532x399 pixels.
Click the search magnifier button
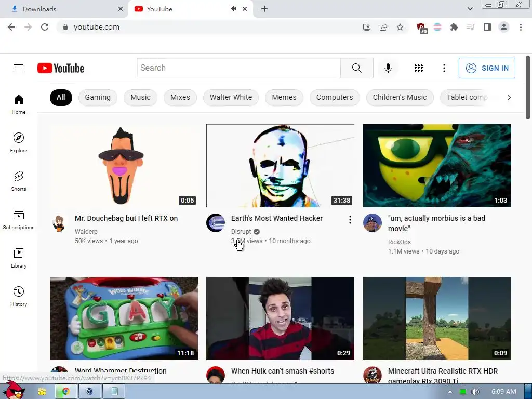356,68
